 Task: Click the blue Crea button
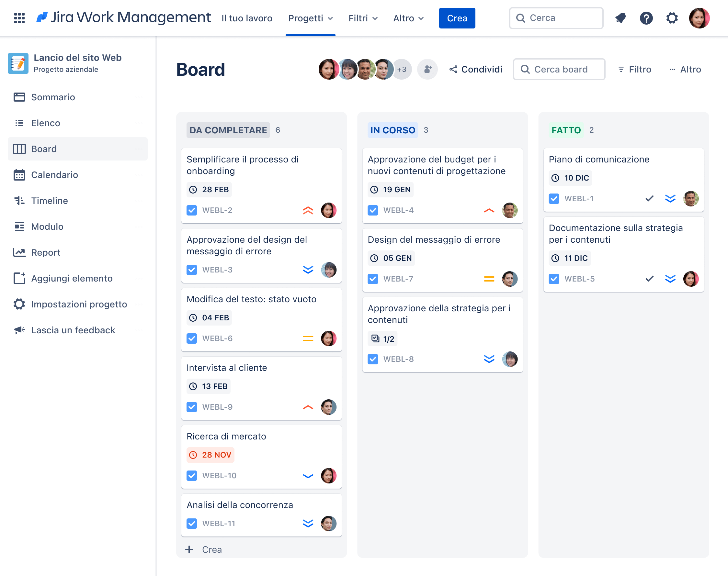pos(457,18)
